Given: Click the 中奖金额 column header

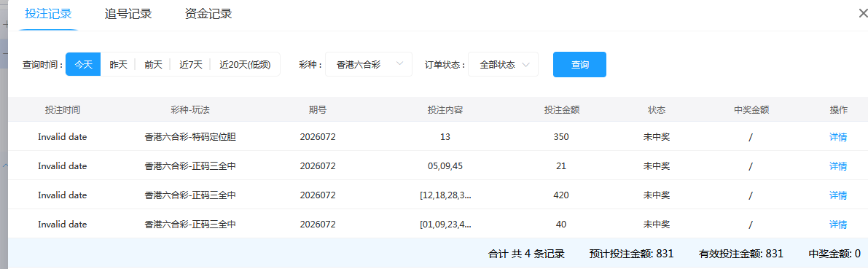Looking at the screenshot, I should click(x=751, y=109).
